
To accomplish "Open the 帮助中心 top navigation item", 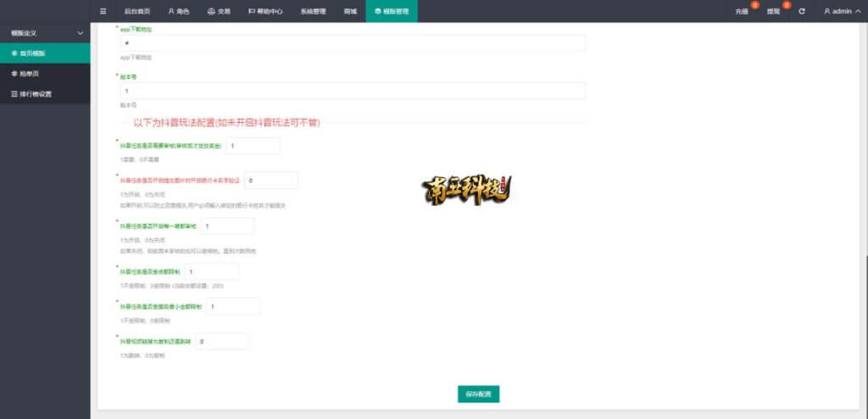I will pos(265,11).
